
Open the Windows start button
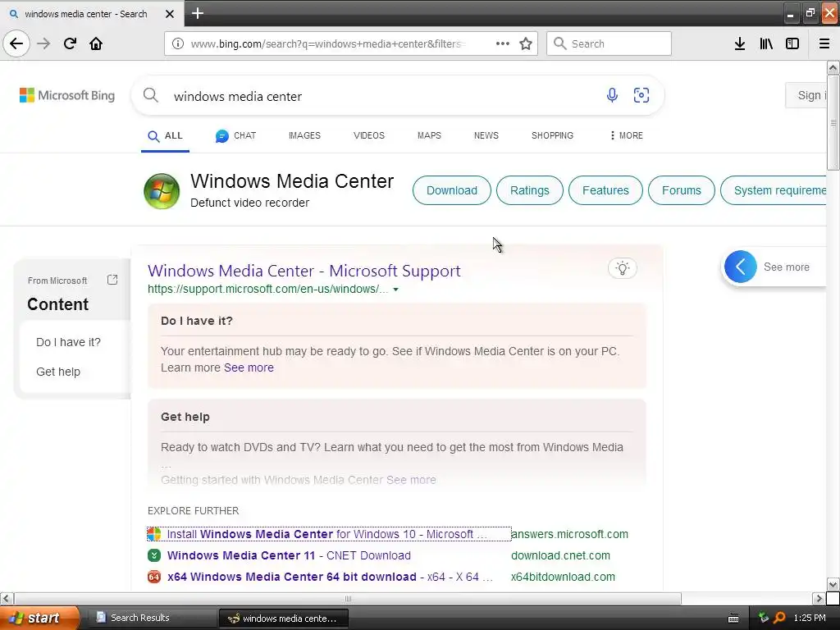coord(39,618)
